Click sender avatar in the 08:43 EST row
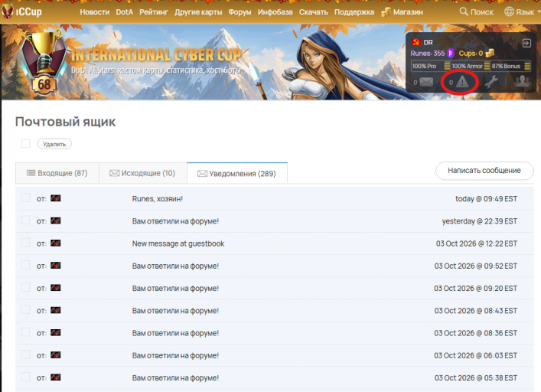The image size is (541, 392). 56,310
